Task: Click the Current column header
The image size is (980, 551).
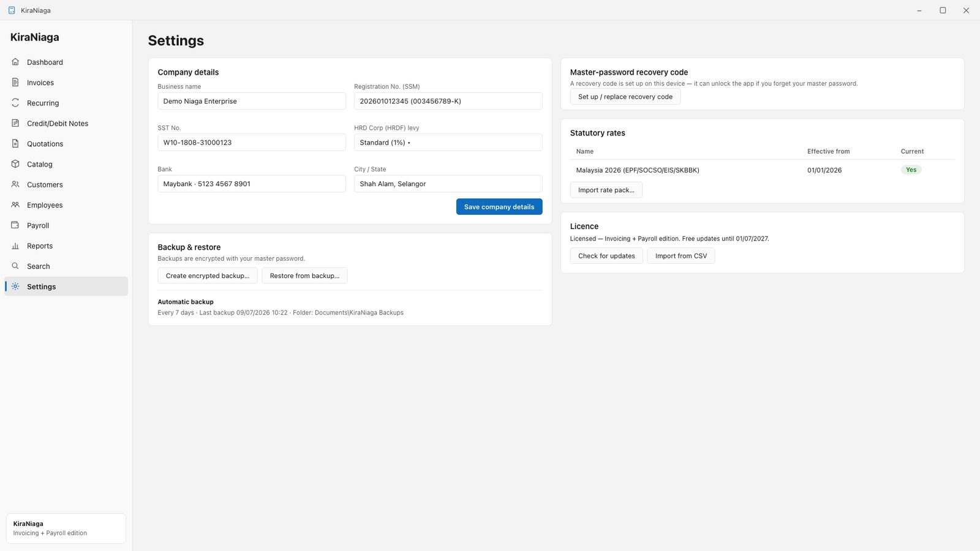Action: [x=912, y=151]
